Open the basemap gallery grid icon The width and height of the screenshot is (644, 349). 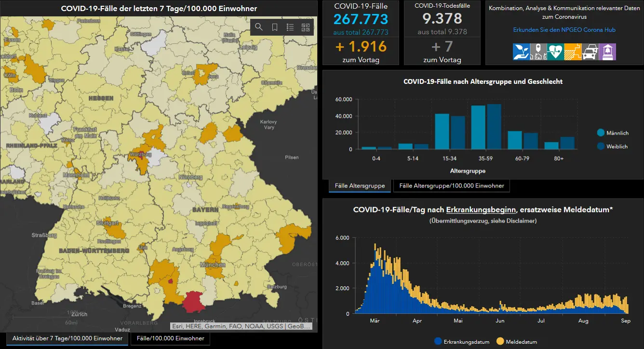[x=306, y=27]
